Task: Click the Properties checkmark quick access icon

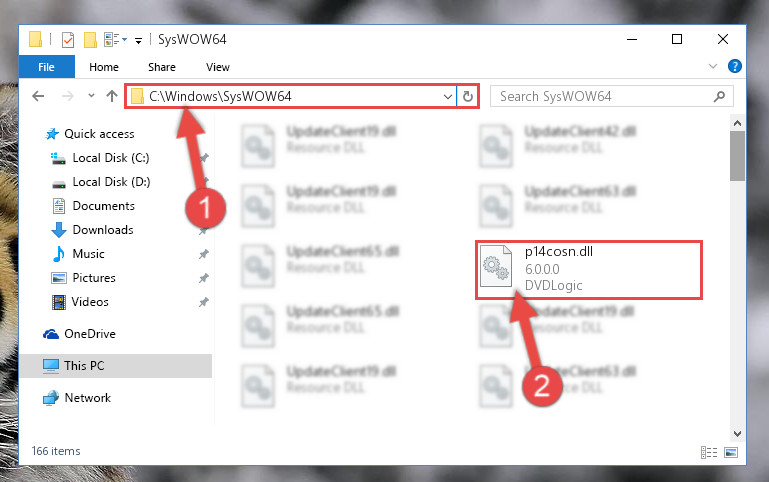Action: [68, 39]
